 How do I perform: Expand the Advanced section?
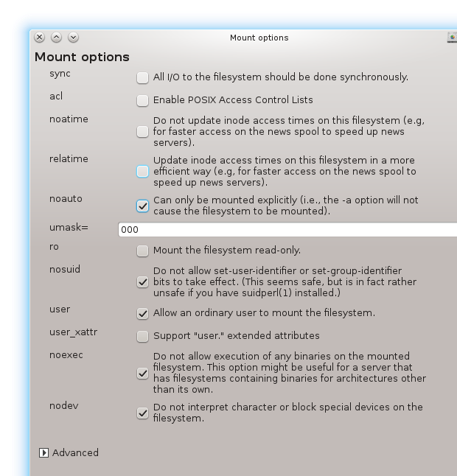[43, 453]
